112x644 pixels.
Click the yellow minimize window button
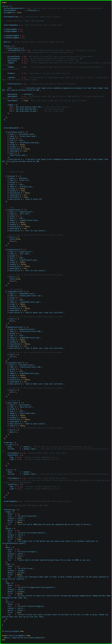coord(4,3)
